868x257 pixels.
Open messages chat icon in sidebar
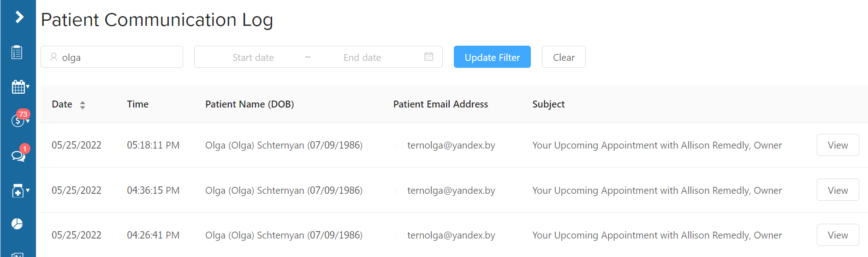point(18,155)
